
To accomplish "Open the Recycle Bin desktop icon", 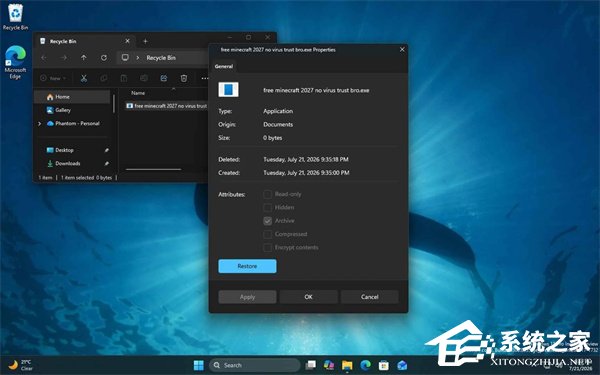I will pos(15,17).
